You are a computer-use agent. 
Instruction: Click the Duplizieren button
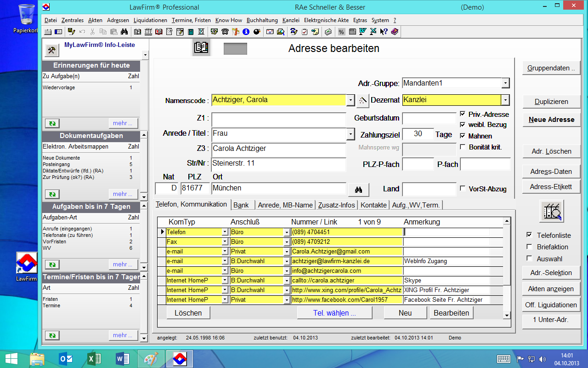point(551,102)
